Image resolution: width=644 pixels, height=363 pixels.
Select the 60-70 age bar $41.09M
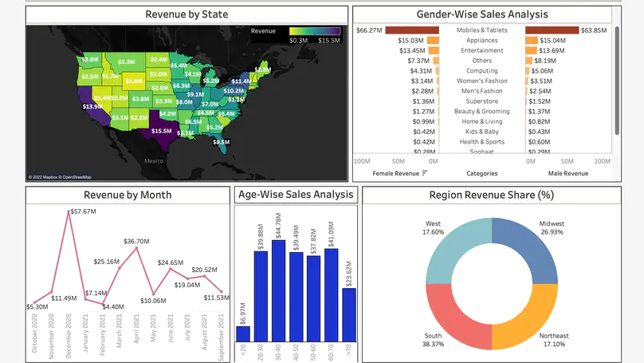tap(332, 295)
